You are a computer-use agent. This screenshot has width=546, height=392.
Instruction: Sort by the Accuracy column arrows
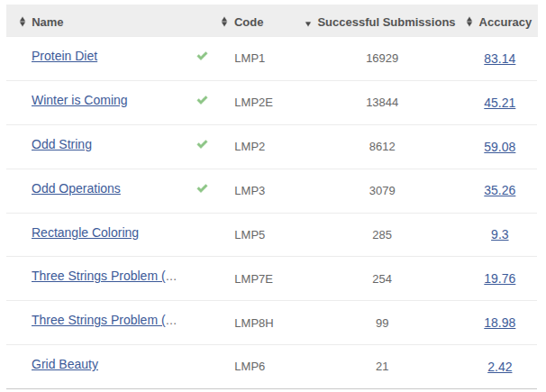point(469,22)
